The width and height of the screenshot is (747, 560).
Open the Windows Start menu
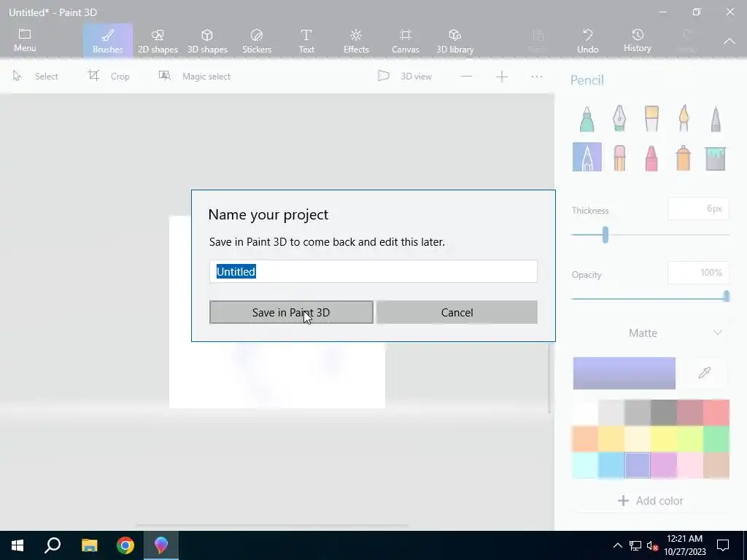(18, 545)
